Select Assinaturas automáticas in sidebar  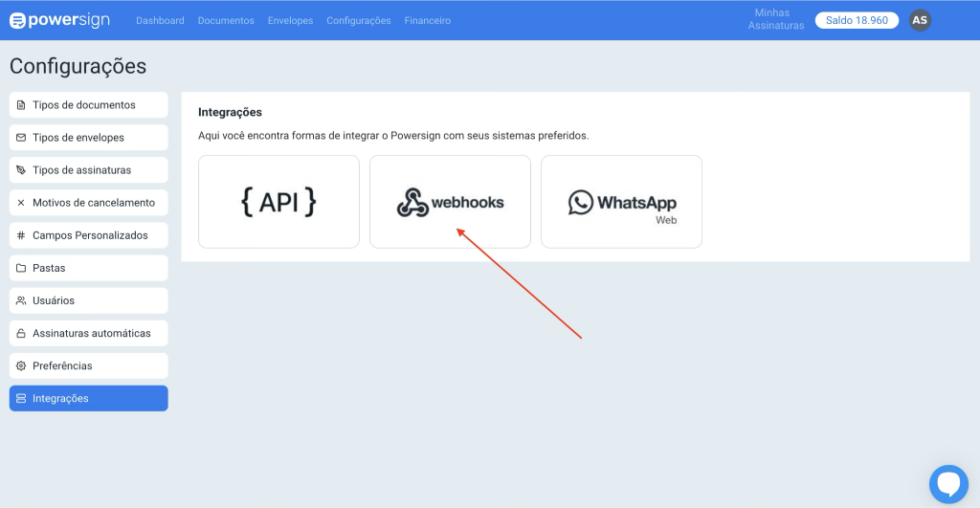(89, 333)
